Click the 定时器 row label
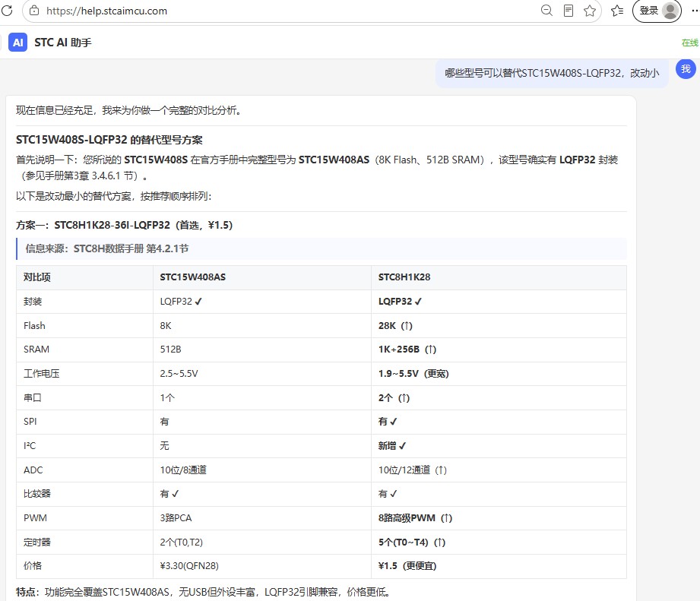Screen dimensions: 700x601 (37, 542)
